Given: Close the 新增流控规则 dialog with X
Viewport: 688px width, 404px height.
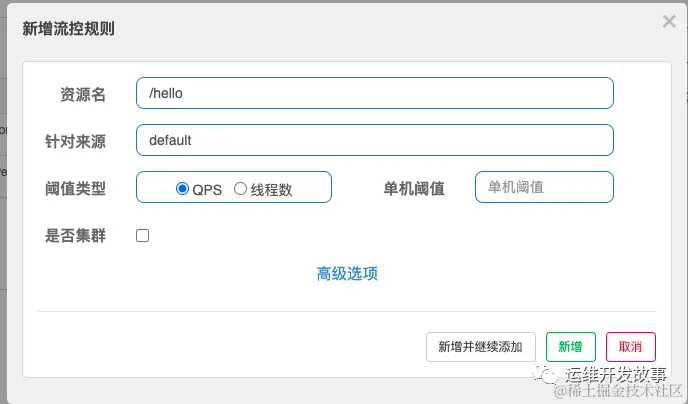Looking at the screenshot, I should pos(669,21).
